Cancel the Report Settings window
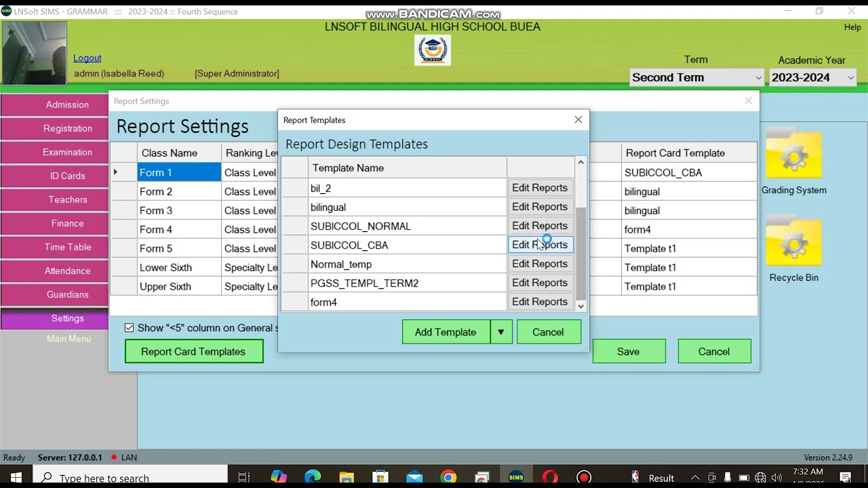 [x=714, y=351]
